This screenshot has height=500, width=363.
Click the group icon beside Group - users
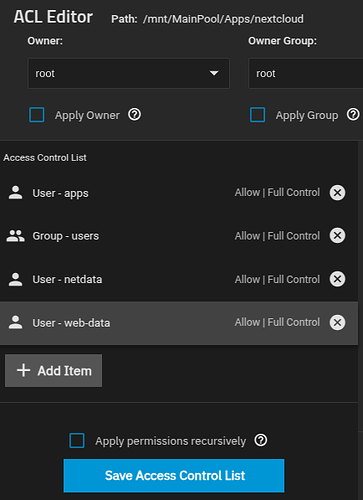pyautogui.click(x=15, y=236)
